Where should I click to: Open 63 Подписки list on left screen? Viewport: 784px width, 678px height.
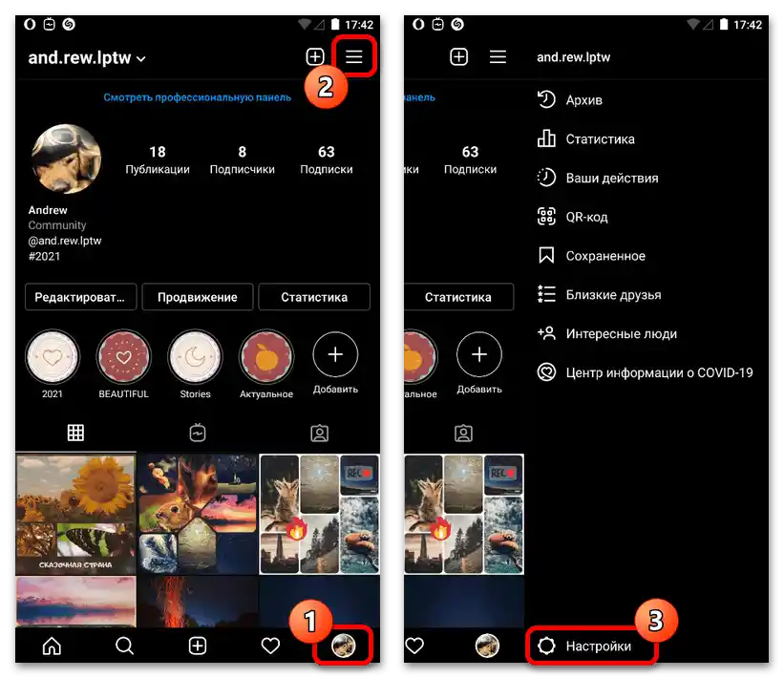point(326,159)
